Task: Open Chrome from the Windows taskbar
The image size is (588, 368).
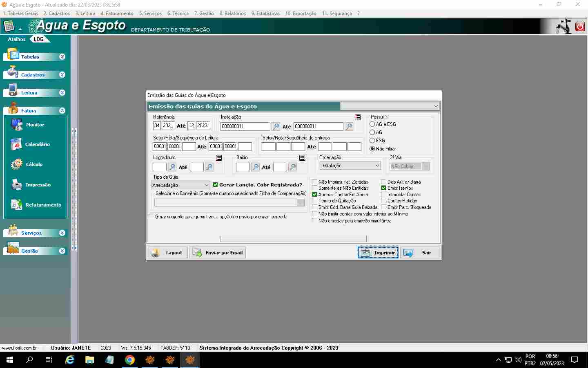Action: [130, 360]
